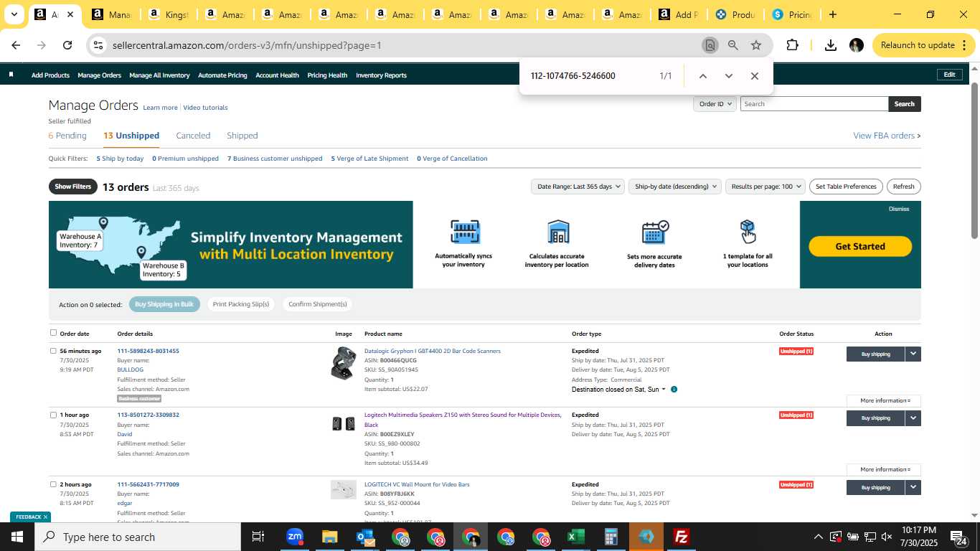Screen dimensions: 980x551
Task: Open Inventory Reports menu item
Action: pos(381,75)
